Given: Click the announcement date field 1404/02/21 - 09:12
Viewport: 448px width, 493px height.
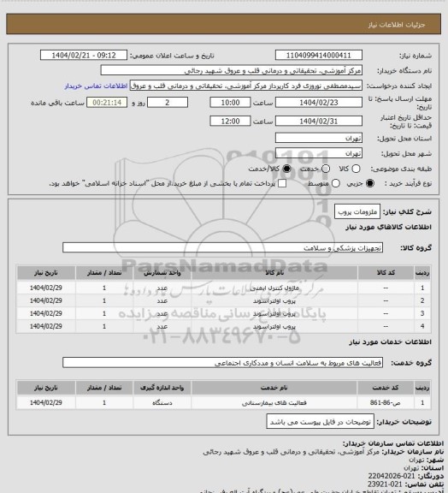Looking at the screenshot, I should 84,55.
